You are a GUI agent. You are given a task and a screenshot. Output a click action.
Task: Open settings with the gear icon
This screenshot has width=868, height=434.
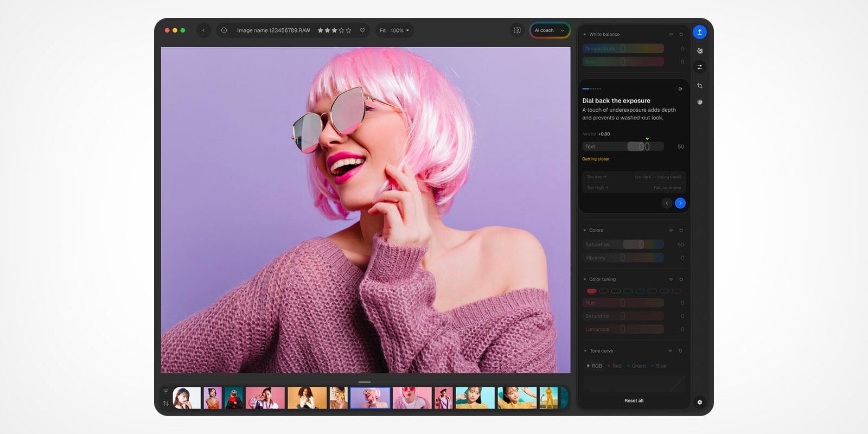pyautogui.click(x=700, y=402)
